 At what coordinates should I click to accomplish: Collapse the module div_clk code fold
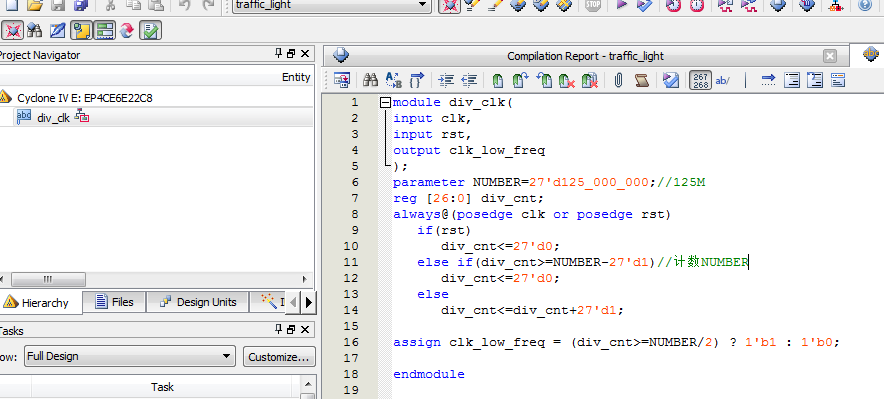(x=385, y=103)
